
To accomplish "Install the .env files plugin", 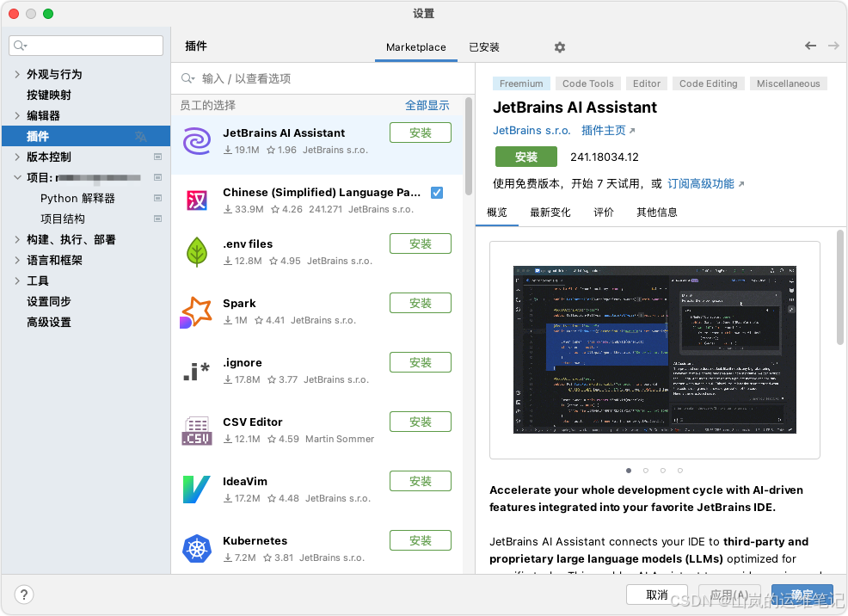I will [421, 243].
